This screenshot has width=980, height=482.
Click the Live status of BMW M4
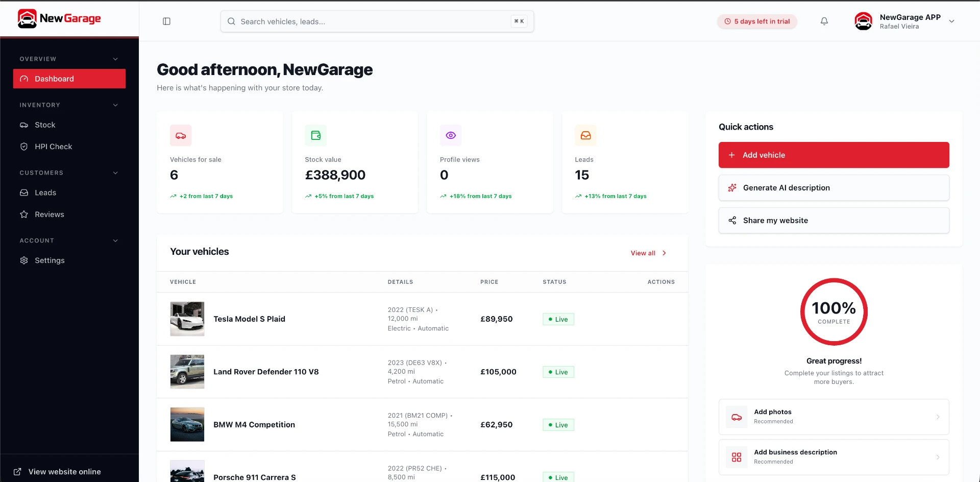(558, 425)
